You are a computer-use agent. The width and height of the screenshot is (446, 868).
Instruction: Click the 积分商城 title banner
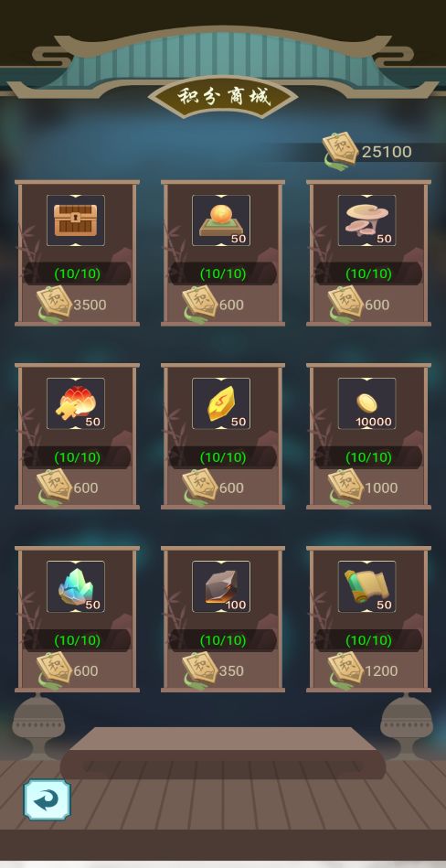point(223,98)
